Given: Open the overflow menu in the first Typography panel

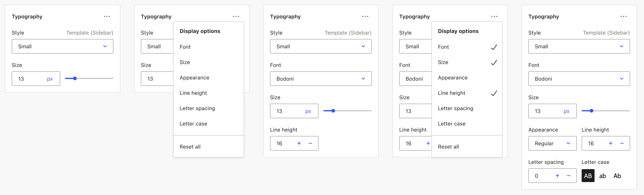Looking at the screenshot, I should click(107, 16).
